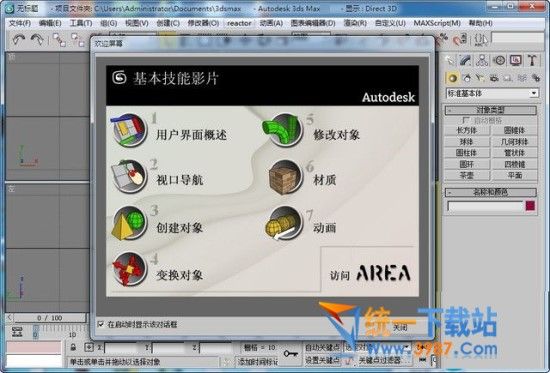The width and height of the screenshot is (550, 373).
Task: Open the 用户界面概述 tutorial icon
Action: [x=129, y=130]
